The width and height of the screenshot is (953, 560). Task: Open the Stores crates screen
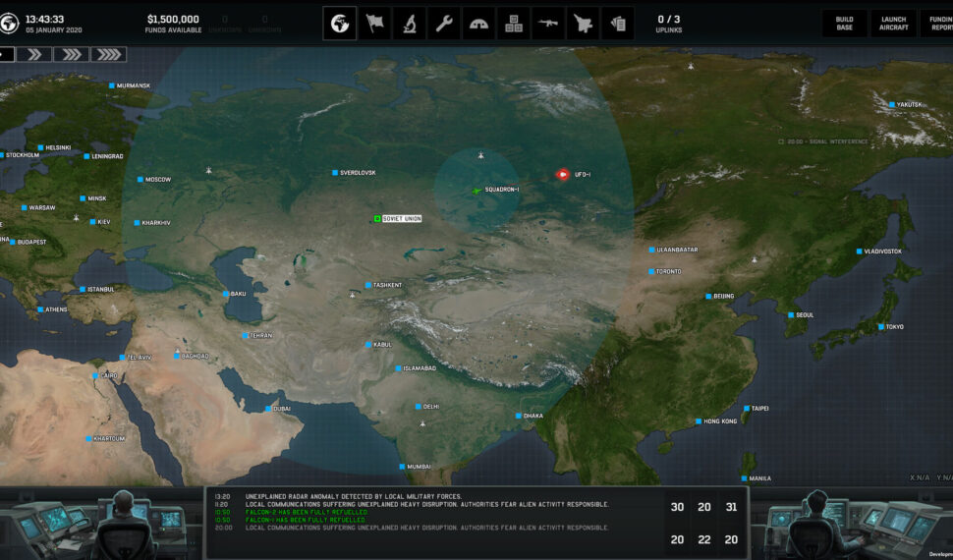tap(513, 24)
